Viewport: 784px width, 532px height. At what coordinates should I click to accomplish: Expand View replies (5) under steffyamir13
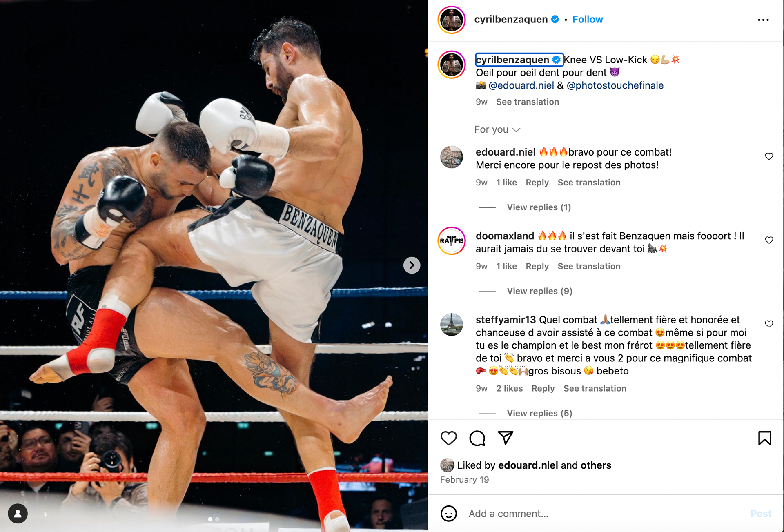tap(539, 413)
